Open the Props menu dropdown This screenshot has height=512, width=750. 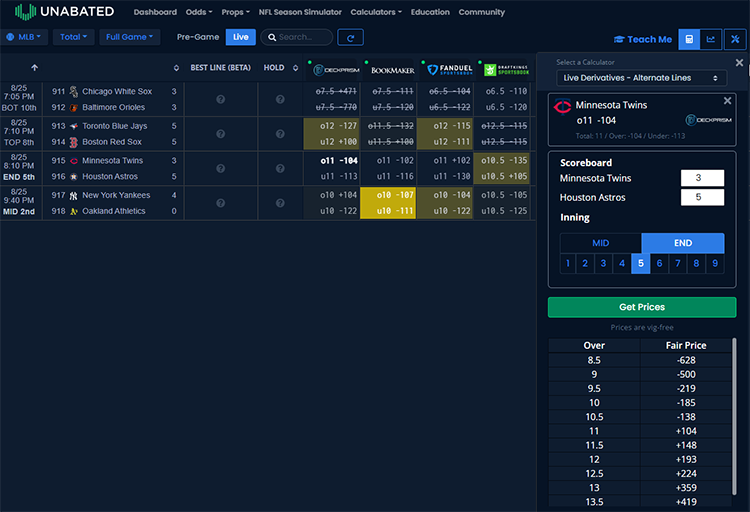(235, 12)
